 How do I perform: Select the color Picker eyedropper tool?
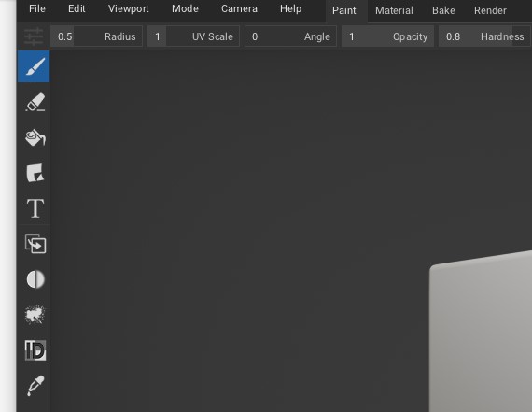point(35,386)
